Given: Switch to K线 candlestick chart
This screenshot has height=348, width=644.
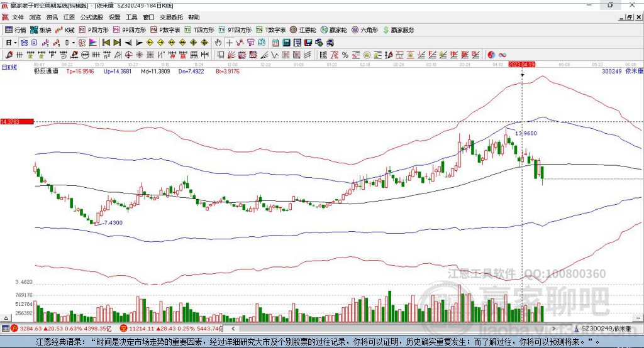Looking at the screenshot, I should (65, 30).
